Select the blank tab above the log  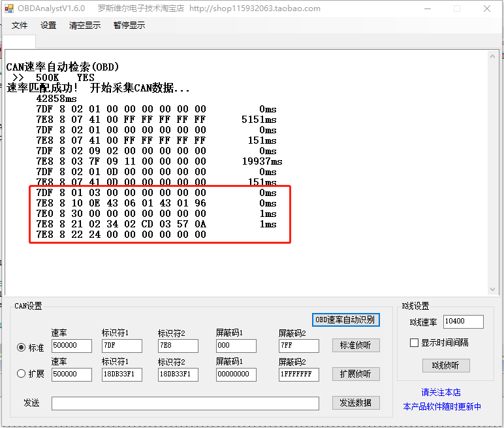point(19,42)
